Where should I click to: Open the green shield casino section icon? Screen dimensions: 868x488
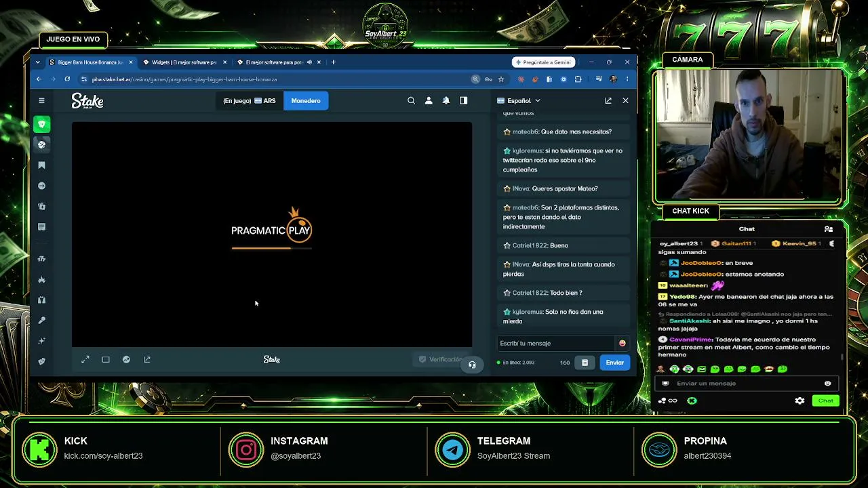pos(41,124)
